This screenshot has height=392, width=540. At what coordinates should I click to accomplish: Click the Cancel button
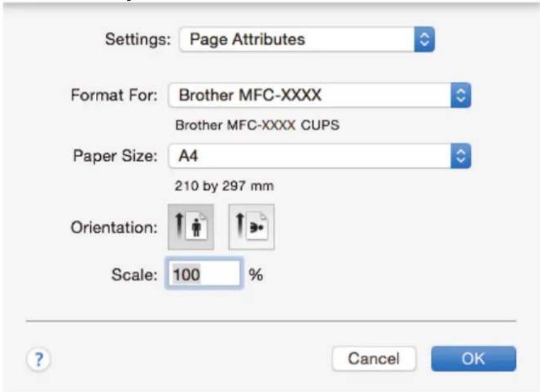point(374,359)
